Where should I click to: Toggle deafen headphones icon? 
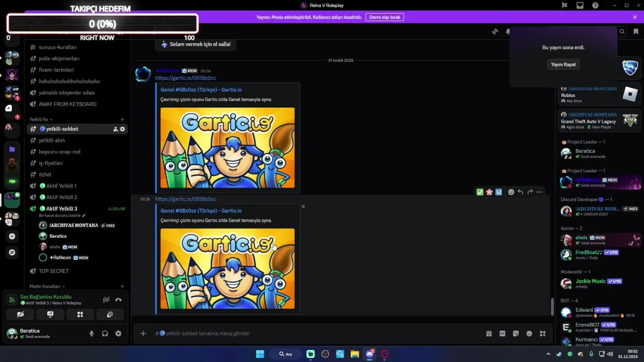[105, 333]
